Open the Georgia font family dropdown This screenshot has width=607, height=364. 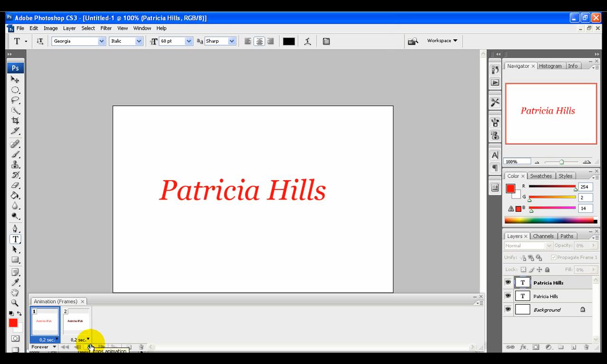pyautogui.click(x=101, y=41)
